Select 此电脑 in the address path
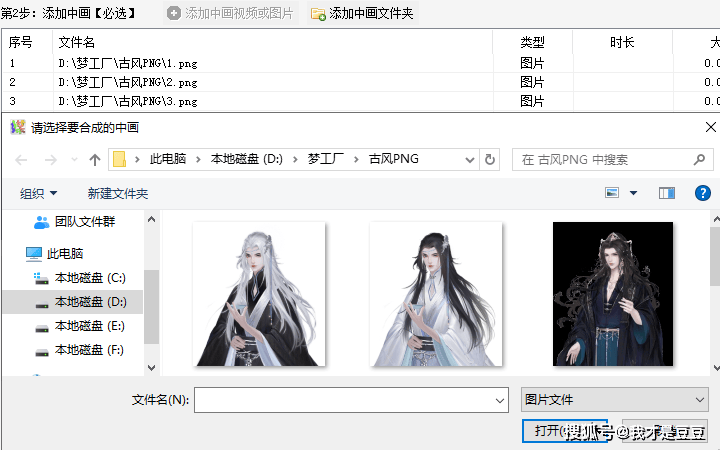720x450 pixels. 168,159
